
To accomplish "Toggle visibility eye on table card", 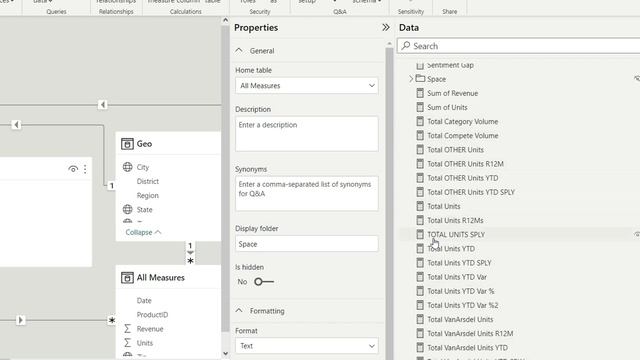I will click(x=73, y=169).
